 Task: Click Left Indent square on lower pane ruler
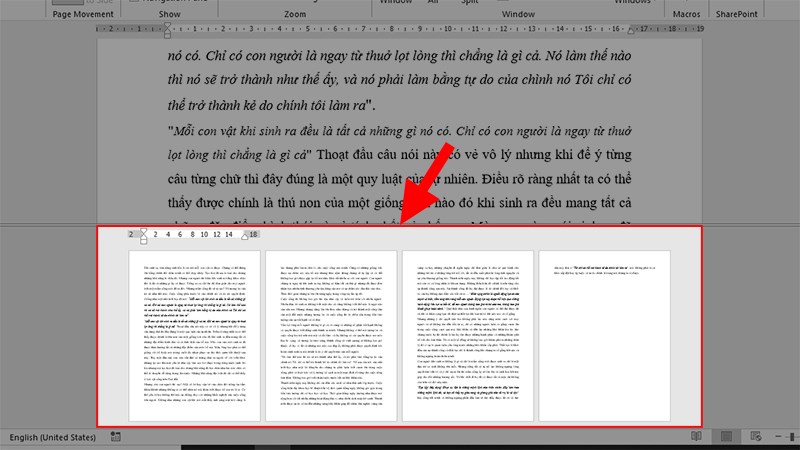coord(144,242)
